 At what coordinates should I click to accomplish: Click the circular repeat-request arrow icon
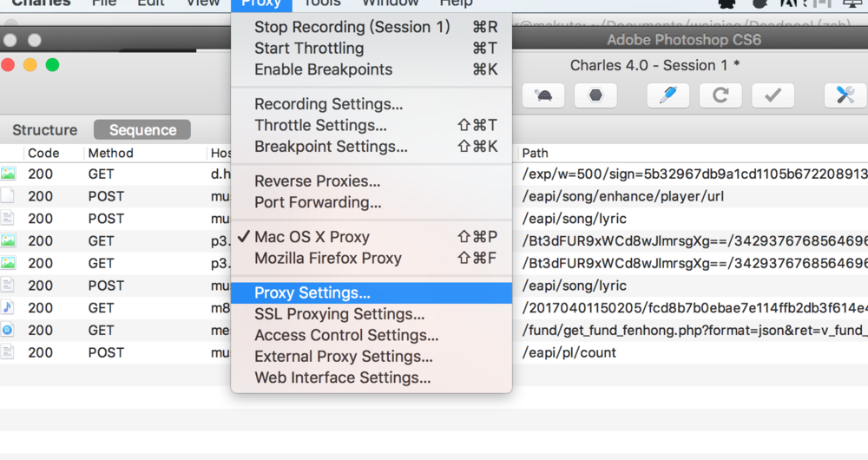[x=720, y=95]
